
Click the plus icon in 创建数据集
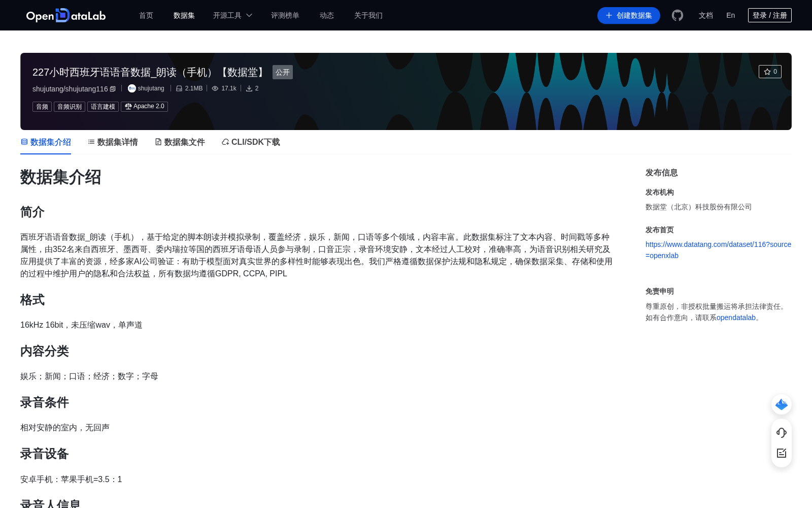pyautogui.click(x=609, y=16)
